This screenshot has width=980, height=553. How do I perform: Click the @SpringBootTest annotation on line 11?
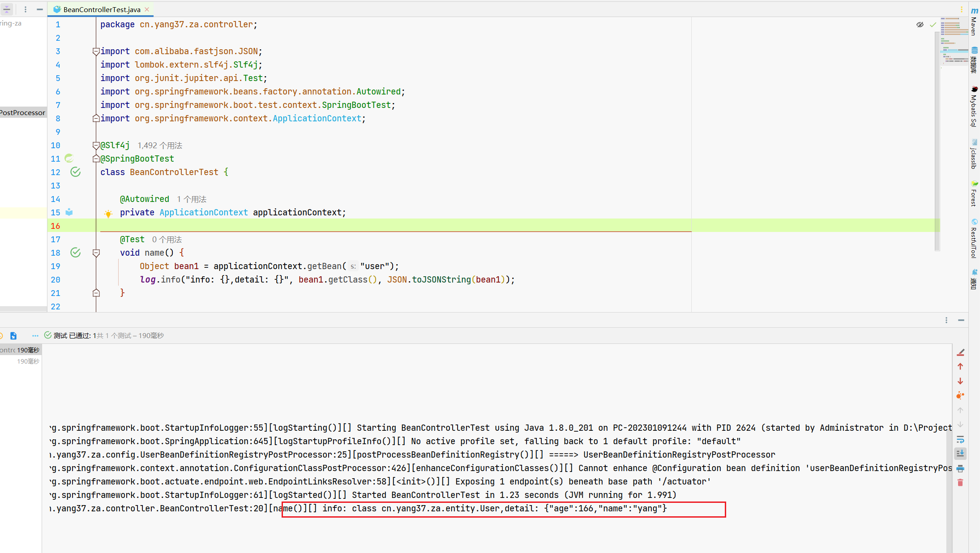(x=137, y=159)
